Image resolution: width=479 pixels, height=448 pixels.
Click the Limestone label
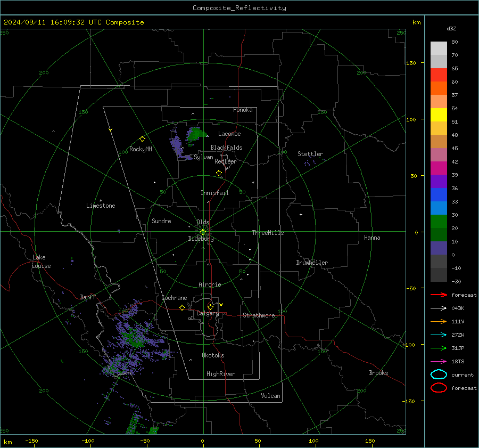point(101,206)
